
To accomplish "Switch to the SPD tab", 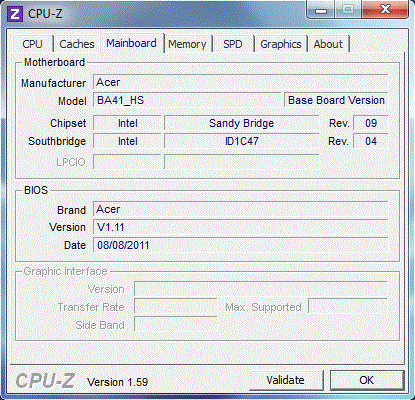I will (233, 44).
